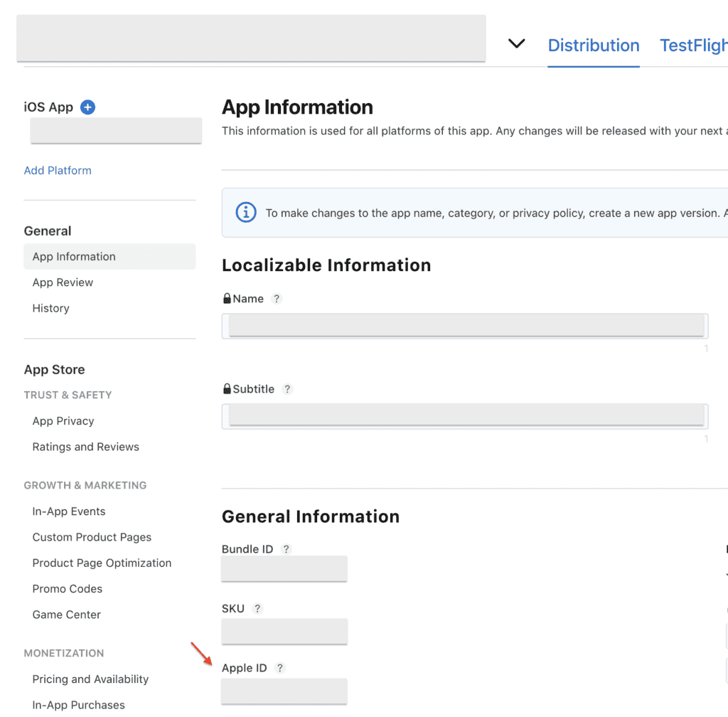Click the 'iOS App' sidebar label
This screenshot has width=728, height=717.
[x=48, y=107]
